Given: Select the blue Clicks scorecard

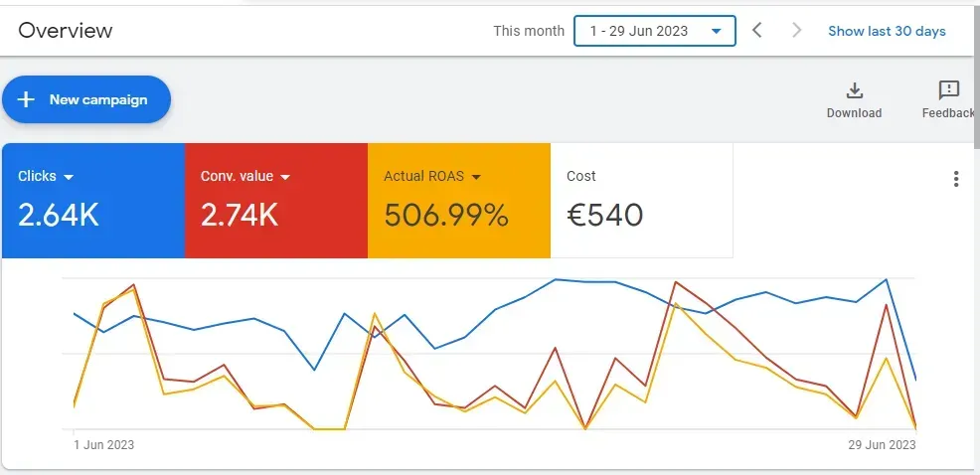Looking at the screenshot, I should point(93,200).
